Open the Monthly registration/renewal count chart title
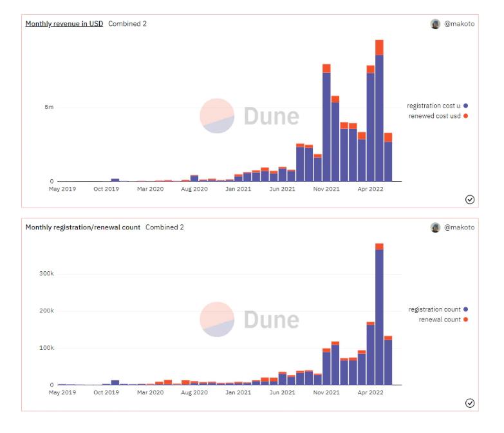 [82, 227]
